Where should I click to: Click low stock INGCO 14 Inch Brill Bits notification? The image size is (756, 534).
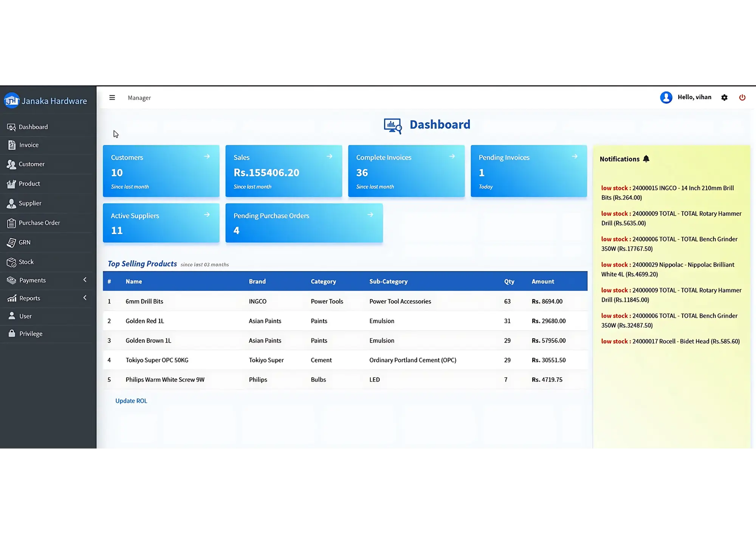(668, 193)
